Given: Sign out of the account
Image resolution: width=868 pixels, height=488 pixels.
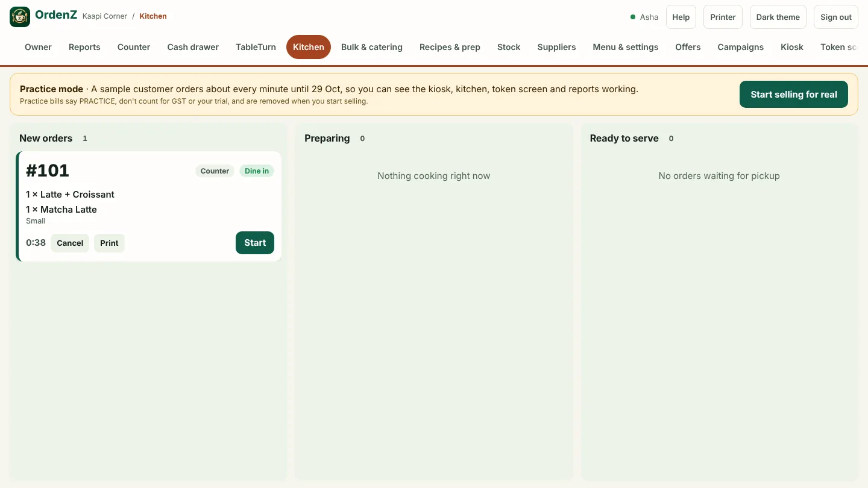Looking at the screenshot, I should 836,17.
